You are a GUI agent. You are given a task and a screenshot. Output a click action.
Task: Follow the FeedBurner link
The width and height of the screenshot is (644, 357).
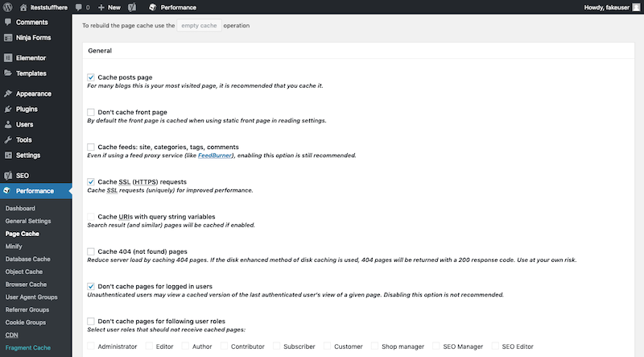coord(215,156)
